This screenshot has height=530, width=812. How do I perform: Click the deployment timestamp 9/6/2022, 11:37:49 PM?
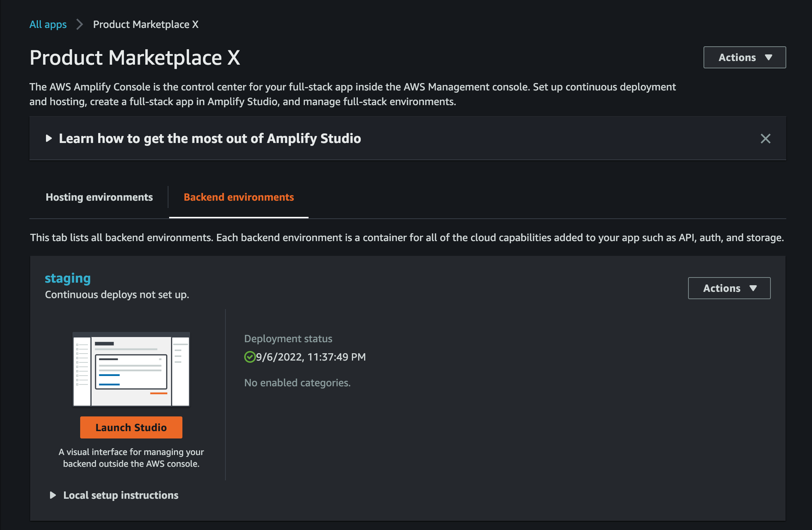point(311,357)
